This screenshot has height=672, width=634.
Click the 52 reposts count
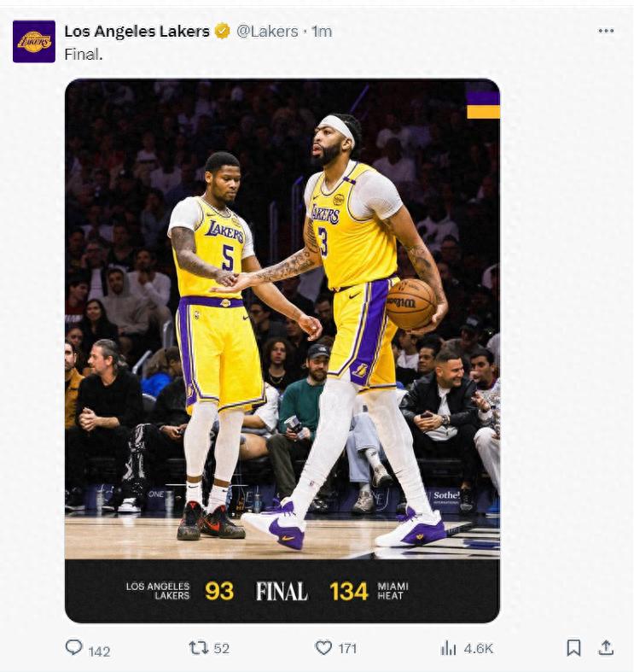222,649
